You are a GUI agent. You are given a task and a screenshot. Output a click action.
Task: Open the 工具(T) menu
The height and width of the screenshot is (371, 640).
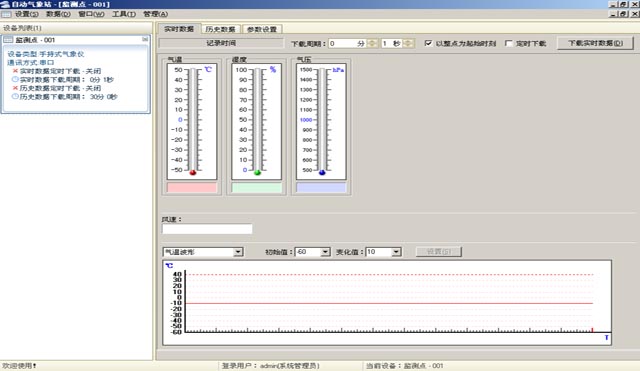124,14
